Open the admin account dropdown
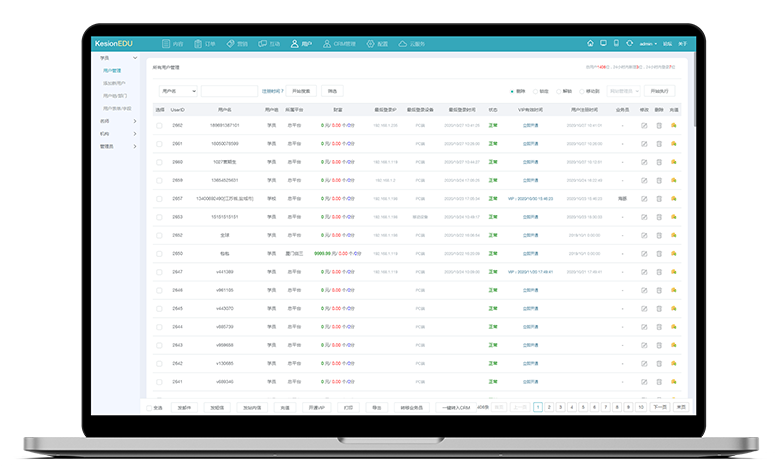Screen dimensions: 781x470 [x=647, y=44]
